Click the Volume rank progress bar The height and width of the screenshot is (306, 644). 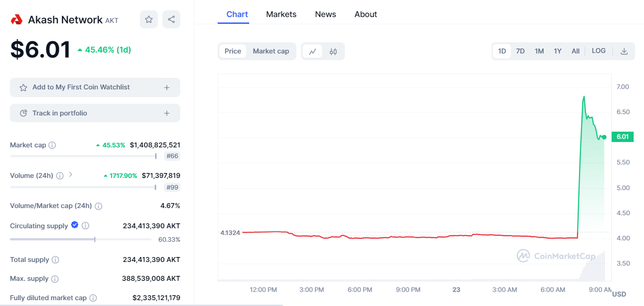83,187
